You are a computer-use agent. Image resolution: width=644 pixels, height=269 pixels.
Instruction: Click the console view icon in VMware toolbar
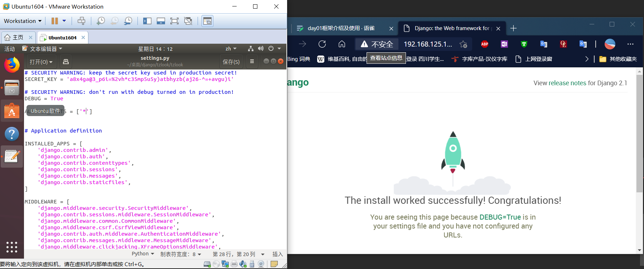point(207,21)
